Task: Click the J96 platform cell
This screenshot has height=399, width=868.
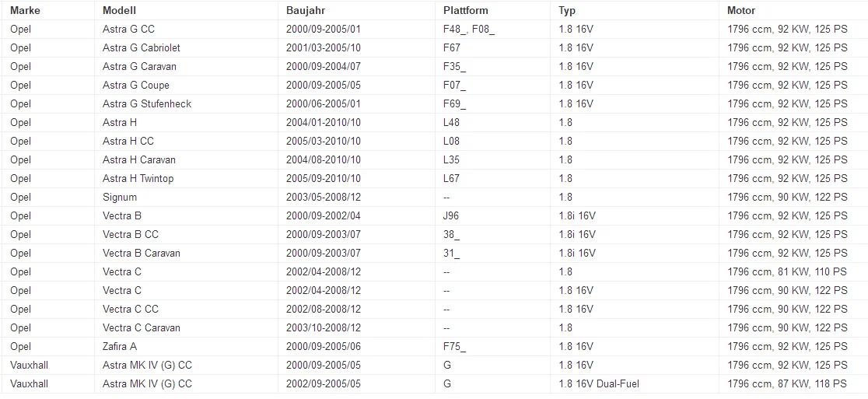Action: coord(452,215)
